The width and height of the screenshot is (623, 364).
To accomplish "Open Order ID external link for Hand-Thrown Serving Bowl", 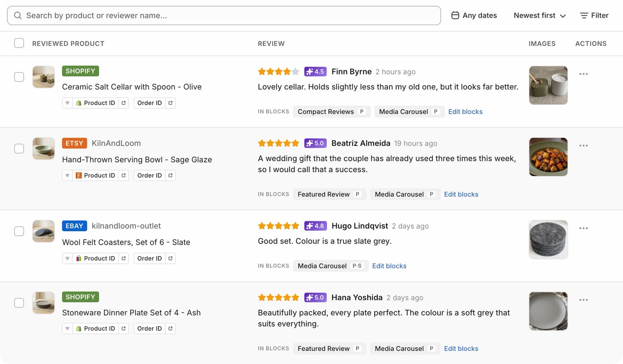I will tap(171, 175).
